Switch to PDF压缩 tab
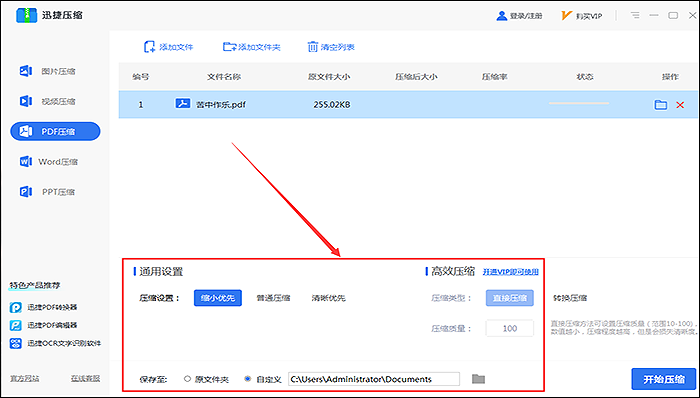 click(x=55, y=131)
